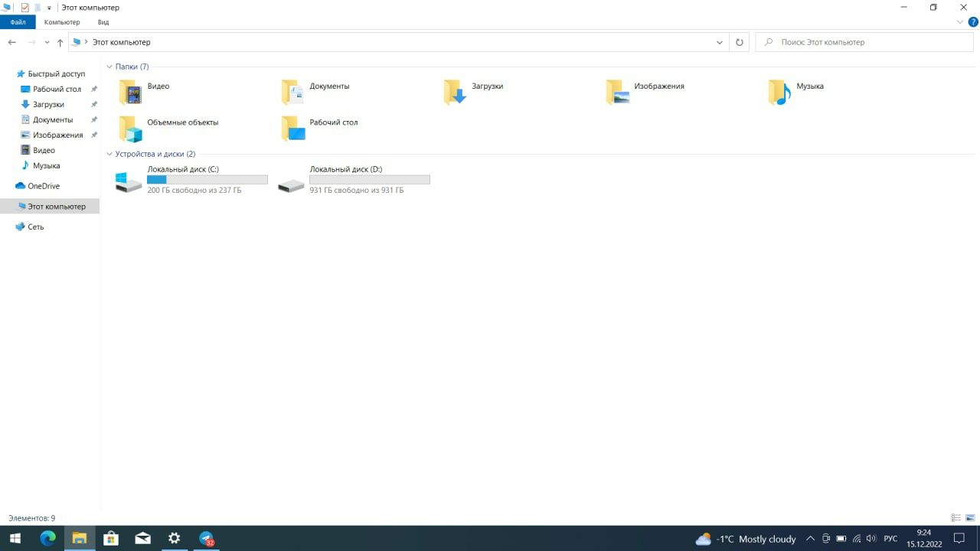The image size is (980, 551).
Task: Launch Microsoft Edge from the taskbar
Action: point(47,538)
